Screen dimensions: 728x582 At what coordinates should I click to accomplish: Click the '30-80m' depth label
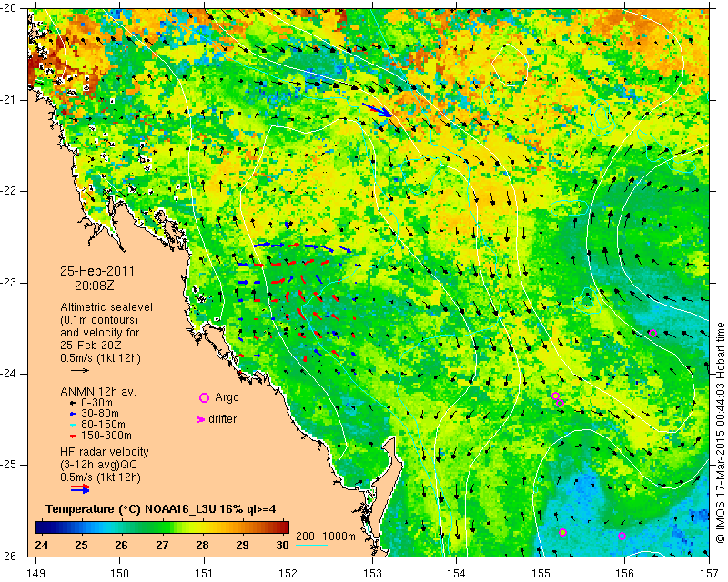[100, 414]
